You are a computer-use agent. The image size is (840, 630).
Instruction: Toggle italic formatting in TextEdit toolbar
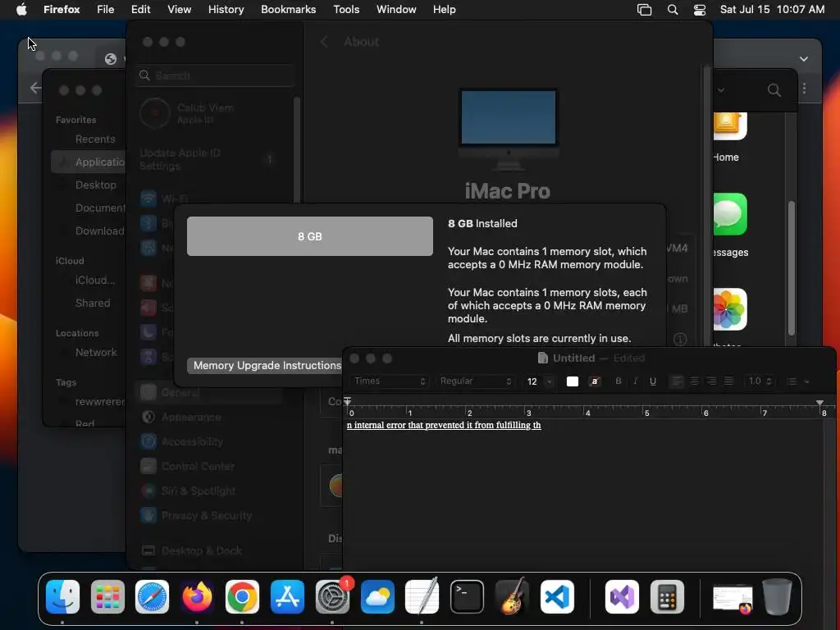coord(636,381)
